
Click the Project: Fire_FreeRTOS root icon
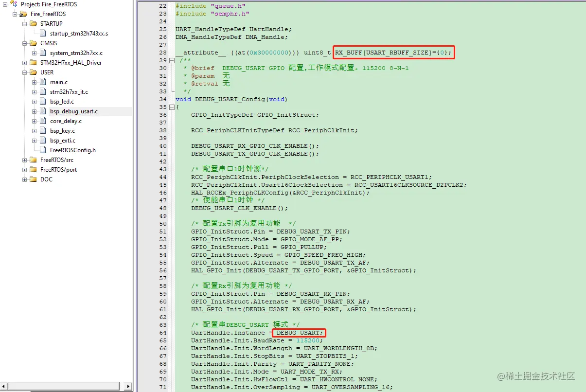(14, 4)
